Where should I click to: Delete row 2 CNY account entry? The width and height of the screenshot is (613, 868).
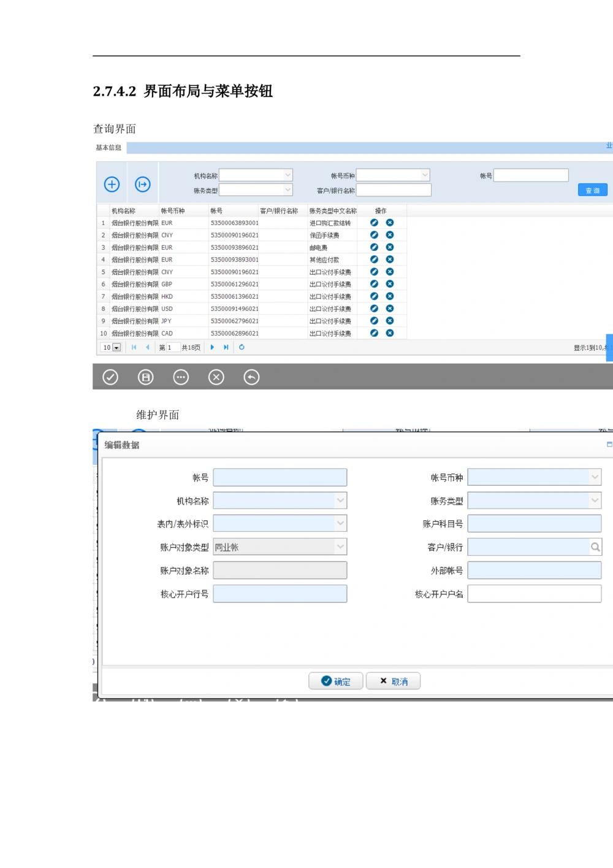[x=390, y=235]
